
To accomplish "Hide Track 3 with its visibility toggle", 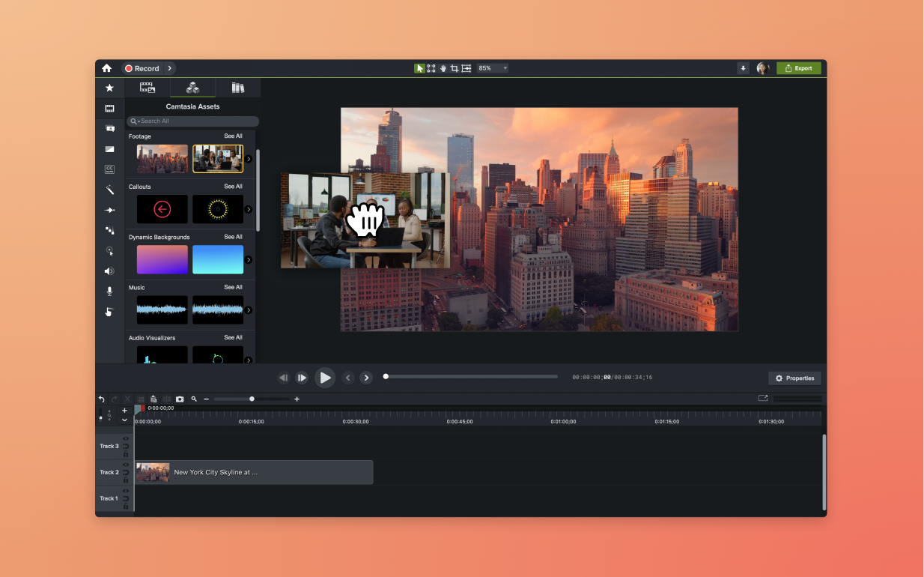I will 126,438.
